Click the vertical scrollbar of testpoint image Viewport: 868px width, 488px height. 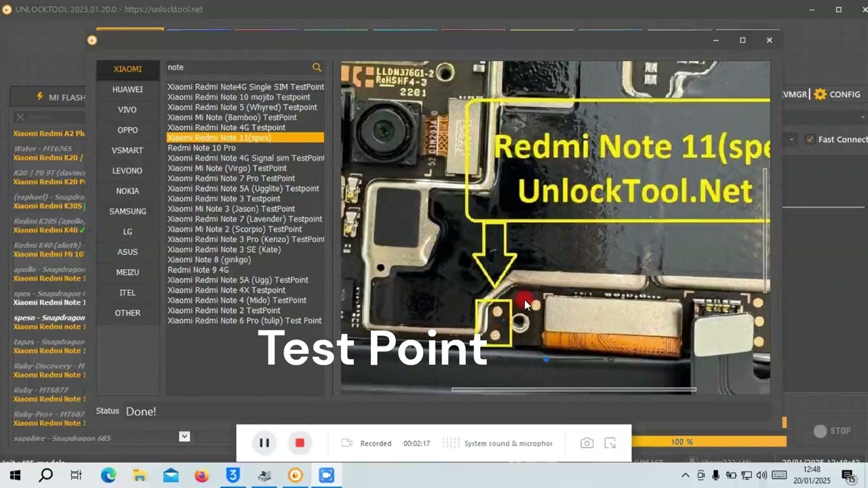tap(766, 230)
